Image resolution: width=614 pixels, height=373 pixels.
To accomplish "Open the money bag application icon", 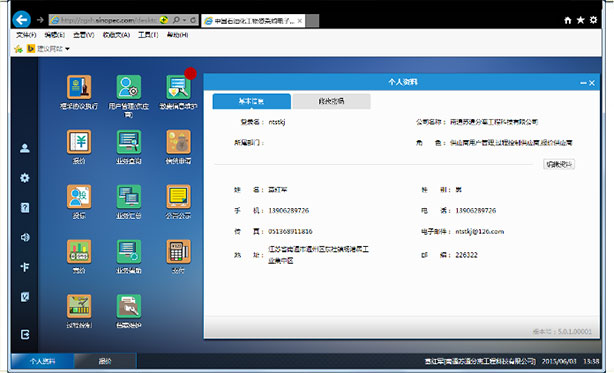I will coord(179,142).
